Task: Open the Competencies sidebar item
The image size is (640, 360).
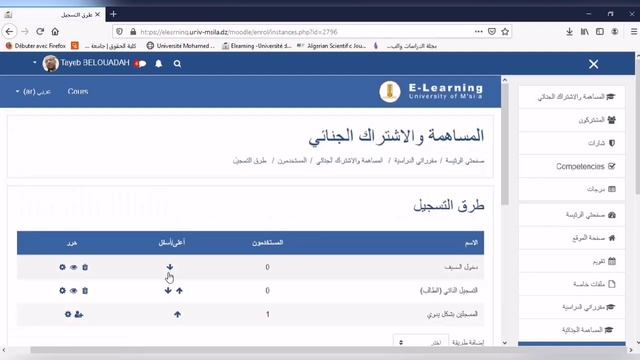Action: [571, 166]
